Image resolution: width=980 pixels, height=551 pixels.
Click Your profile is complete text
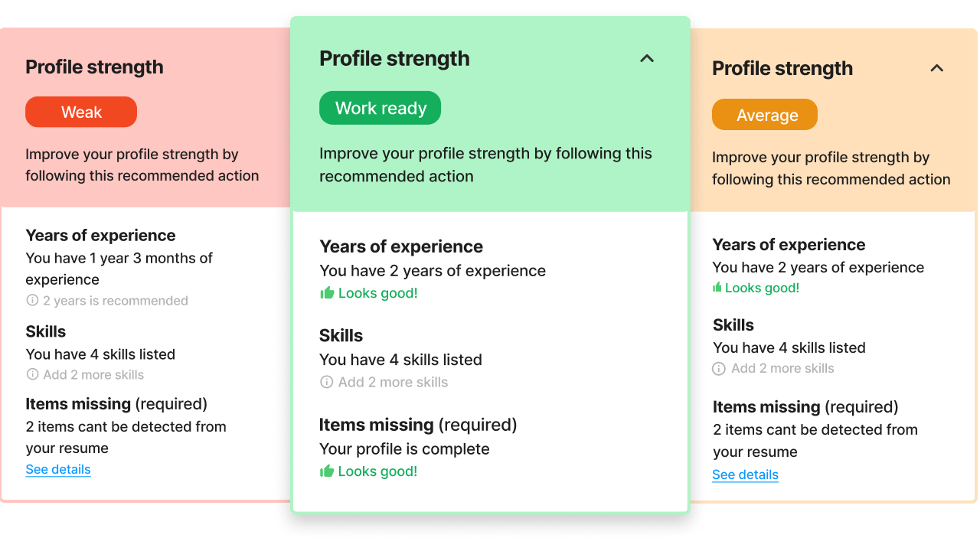click(x=404, y=448)
